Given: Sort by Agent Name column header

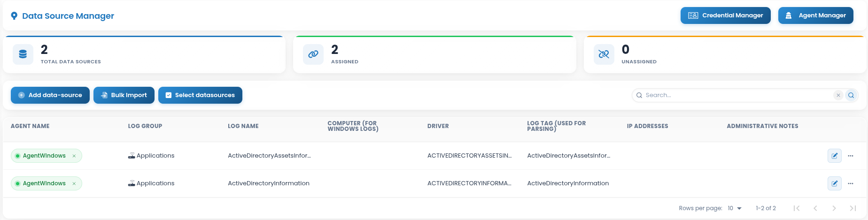Looking at the screenshot, I should (30, 126).
